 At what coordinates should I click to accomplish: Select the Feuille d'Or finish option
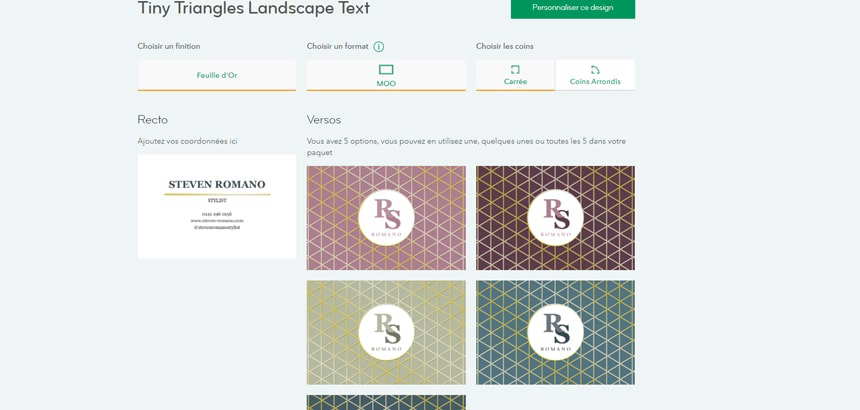217,76
